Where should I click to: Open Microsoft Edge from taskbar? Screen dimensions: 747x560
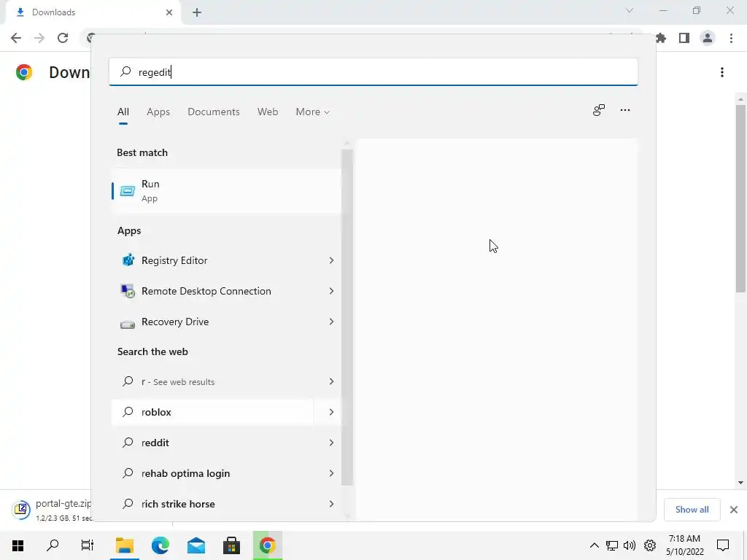(160, 545)
